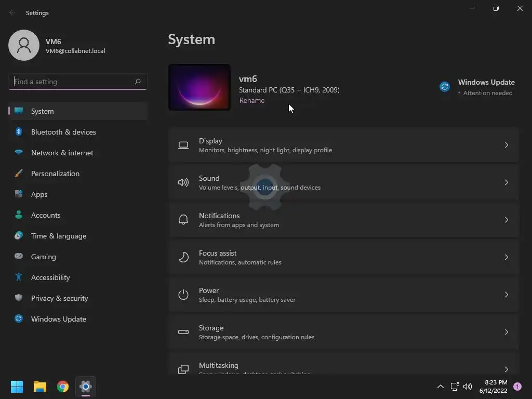Screen dimensions: 532x399
Task: Open Privacy & security page
Action: point(78,298)
